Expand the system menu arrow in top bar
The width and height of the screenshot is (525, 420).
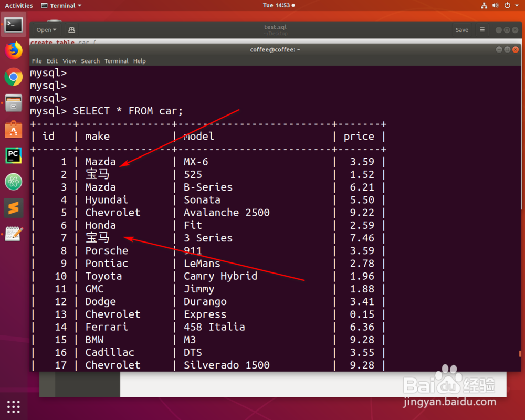(517, 5)
